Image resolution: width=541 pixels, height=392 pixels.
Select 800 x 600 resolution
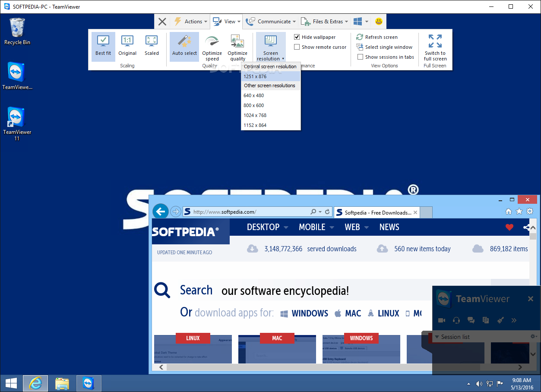pyautogui.click(x=271, y=105)
